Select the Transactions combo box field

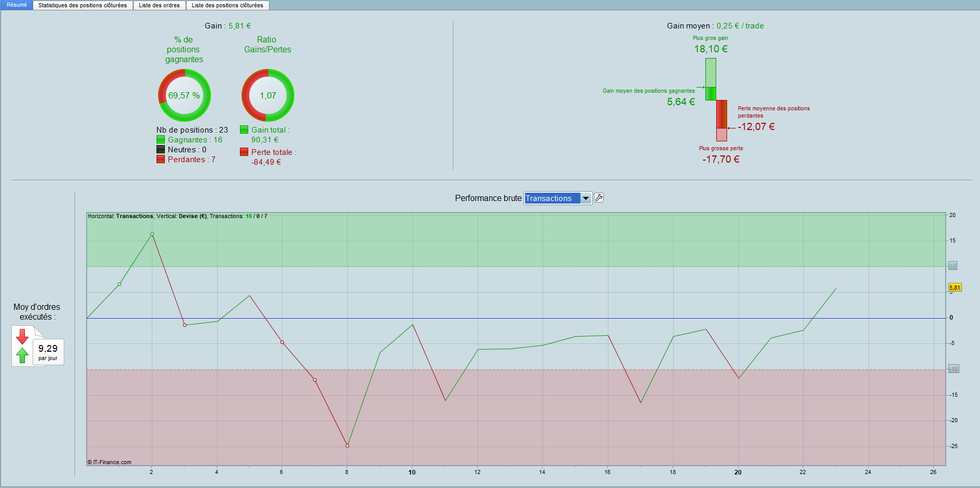[x=558, y=198]
